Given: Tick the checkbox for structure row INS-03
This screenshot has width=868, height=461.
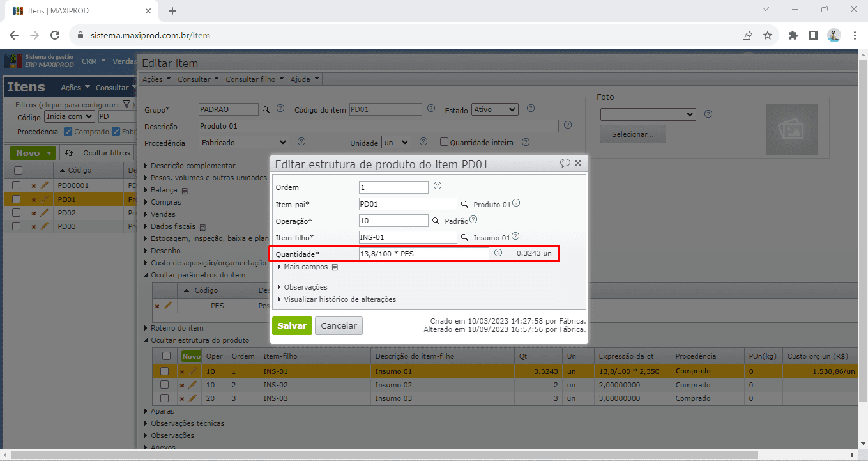Looking at the screenshot, I should (x=164, y=398).
